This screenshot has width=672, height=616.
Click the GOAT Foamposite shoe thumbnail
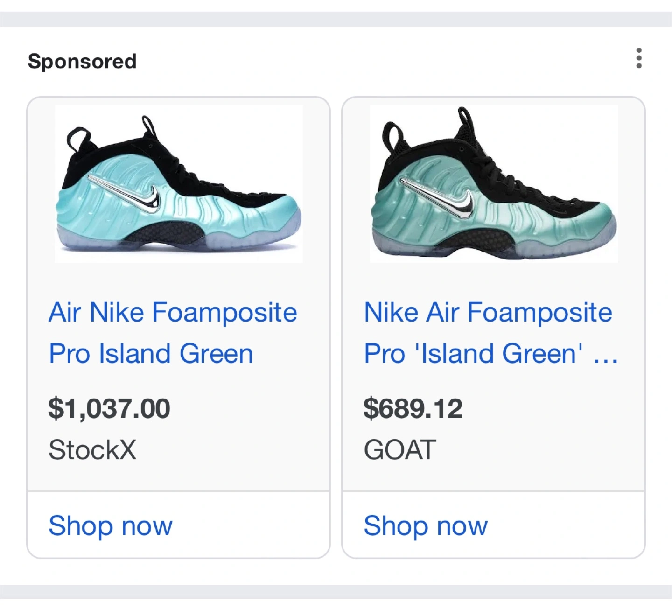494,184
